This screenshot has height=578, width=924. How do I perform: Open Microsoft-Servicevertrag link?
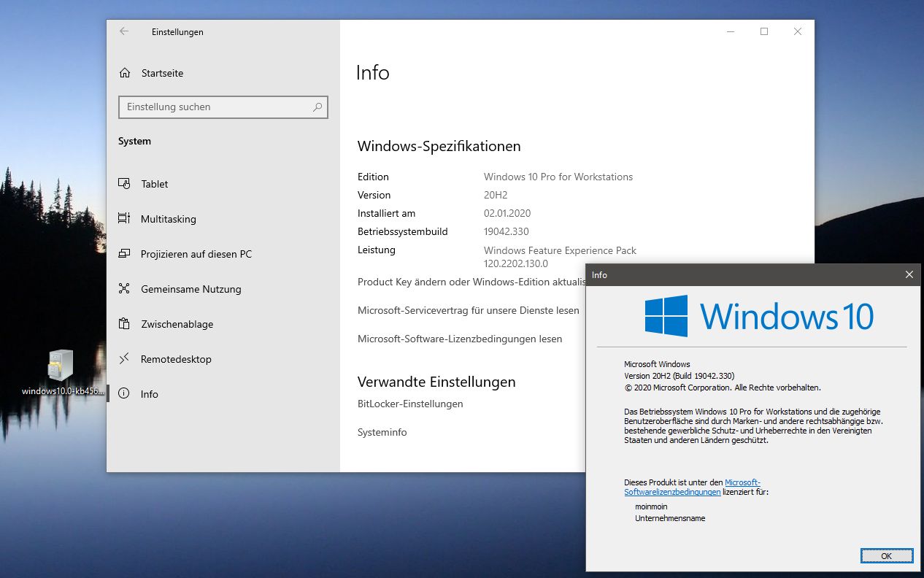[x=469, y=310]
